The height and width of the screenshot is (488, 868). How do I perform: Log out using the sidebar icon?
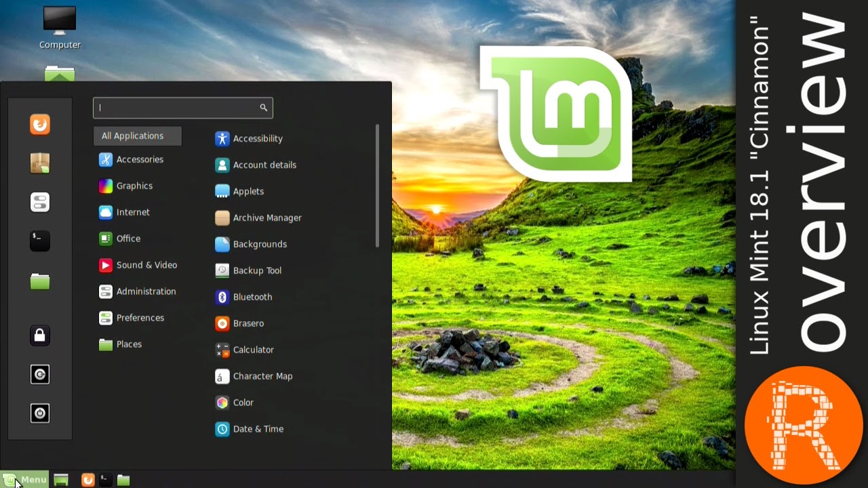(x=39, y=374)
